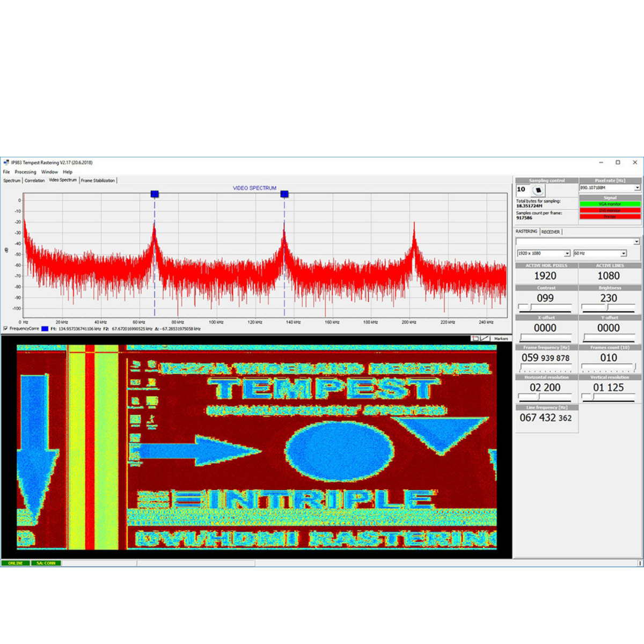This screenshot has width=644, height=644.
Task: Open the Help menu
Action: pyautogui.click(x=68, y=172)
